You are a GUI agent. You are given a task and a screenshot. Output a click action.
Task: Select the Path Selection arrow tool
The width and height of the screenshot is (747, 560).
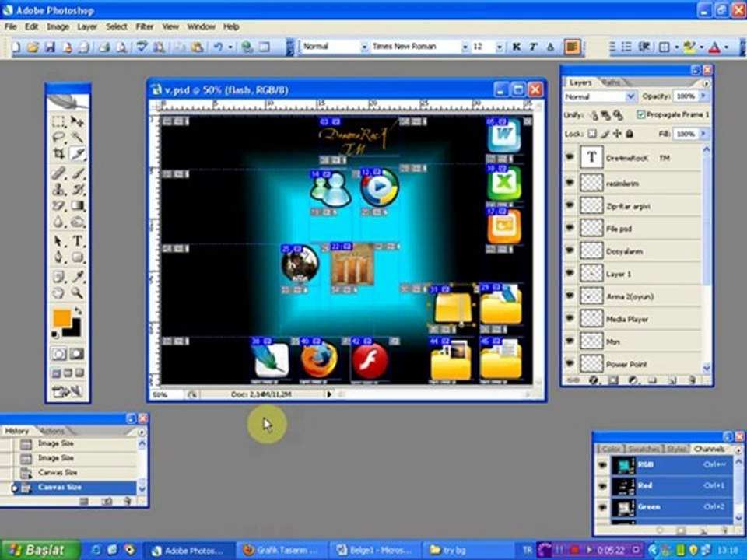point(58,241)
